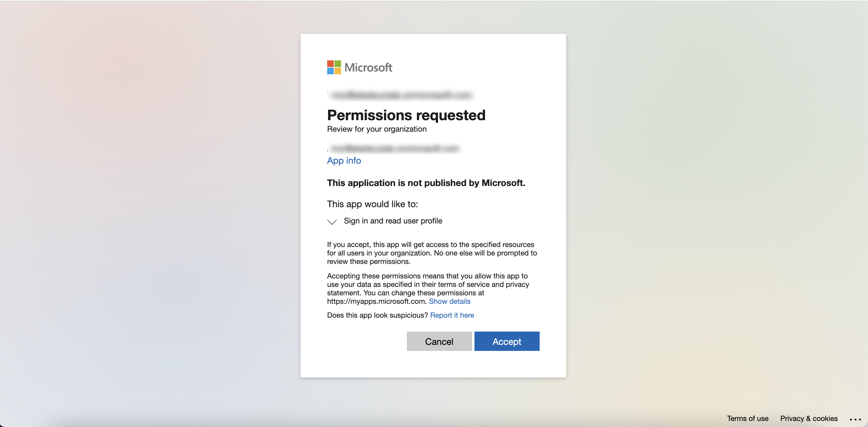Click the Does this app look suspicious text
The image size is (868, 427).
[377, 315]
